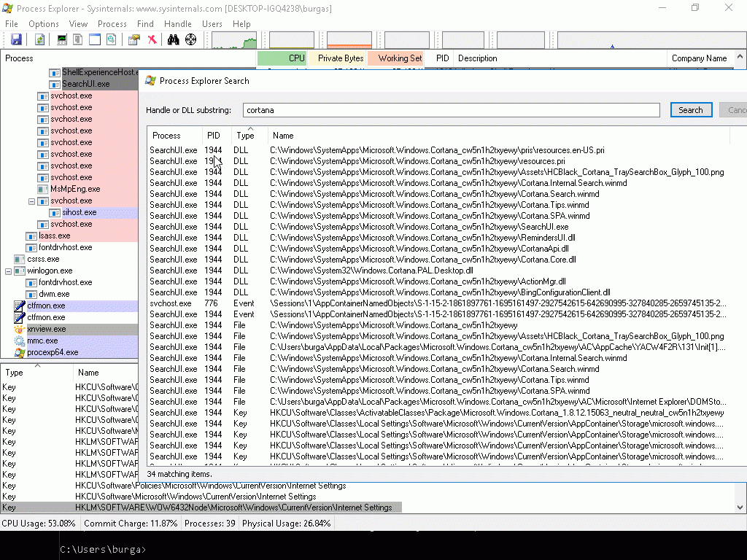
Task: Select the CortanaApi.dll result row
Action: (438, 249)
